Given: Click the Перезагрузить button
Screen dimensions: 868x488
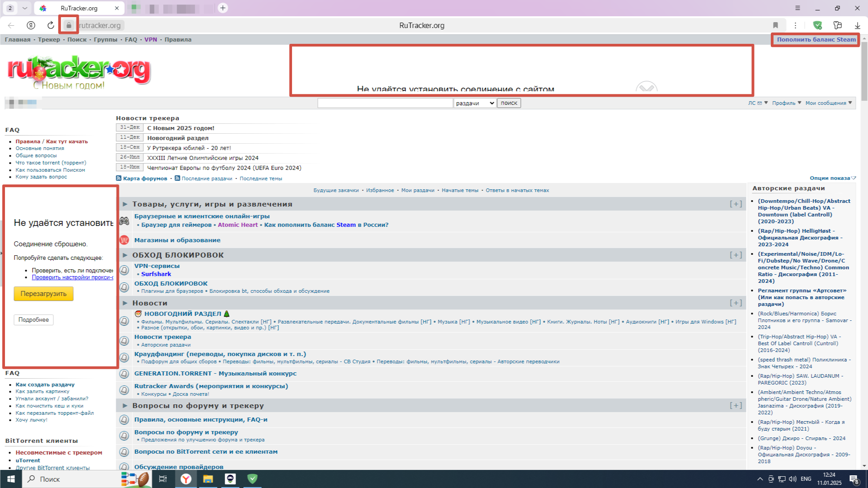Looking at the screenshot, I should (43, 294).
